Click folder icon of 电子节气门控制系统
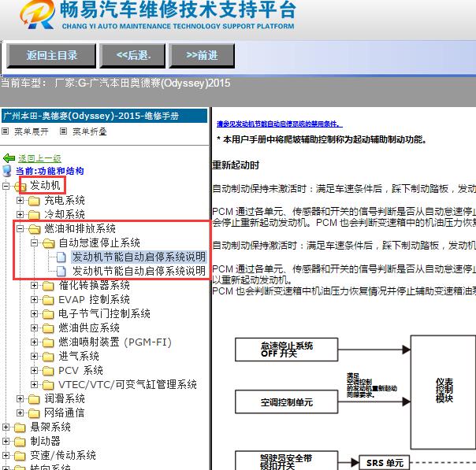476x470 pixels. click(48, 314)
